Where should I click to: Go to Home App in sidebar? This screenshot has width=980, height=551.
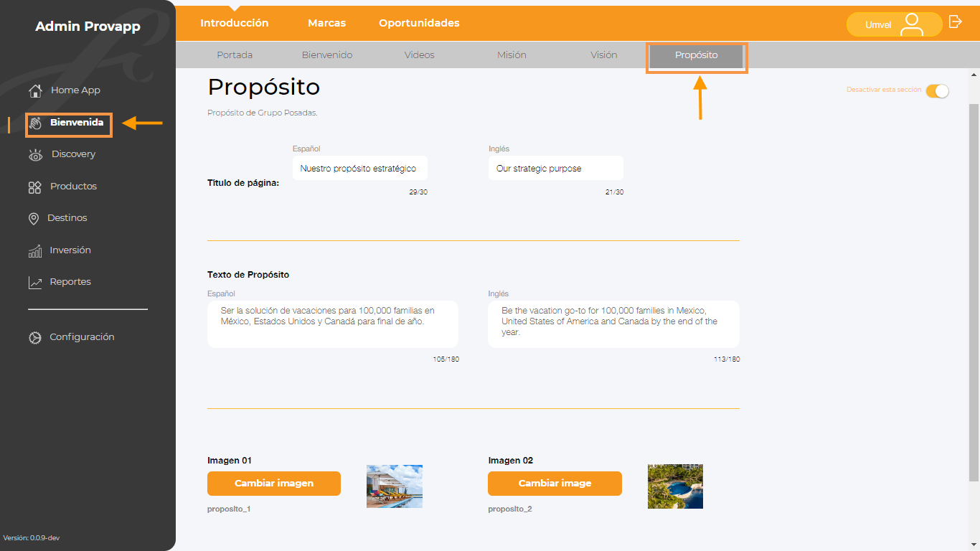click(75, 90)
